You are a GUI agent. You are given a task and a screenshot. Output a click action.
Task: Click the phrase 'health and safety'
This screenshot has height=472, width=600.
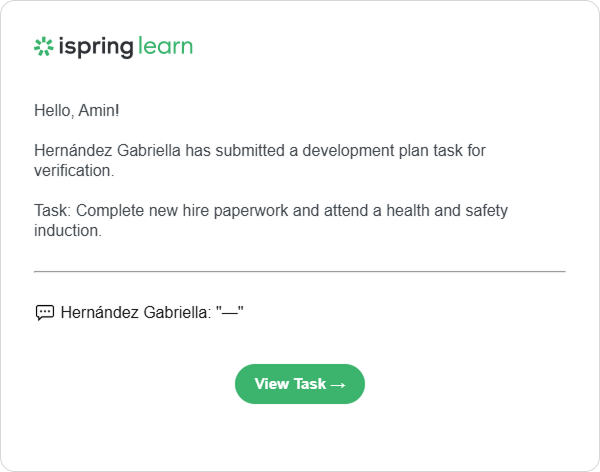tap(447, 211)
